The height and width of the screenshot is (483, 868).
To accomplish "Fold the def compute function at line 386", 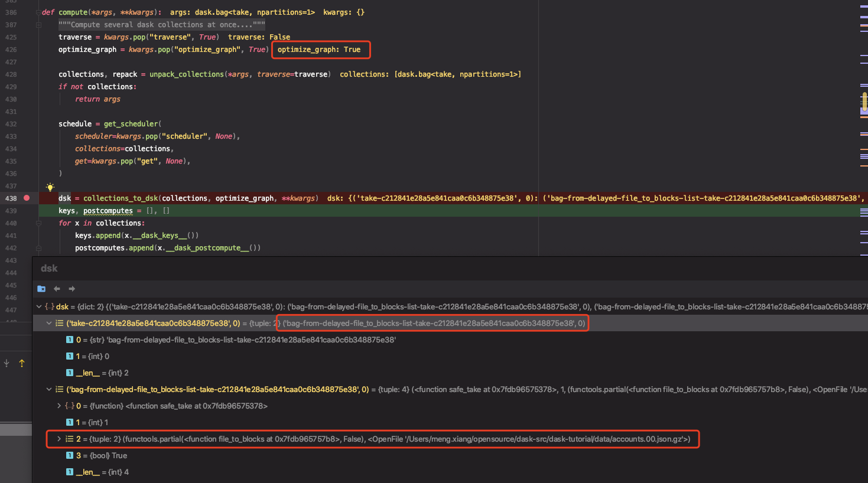I will point(38,12).
